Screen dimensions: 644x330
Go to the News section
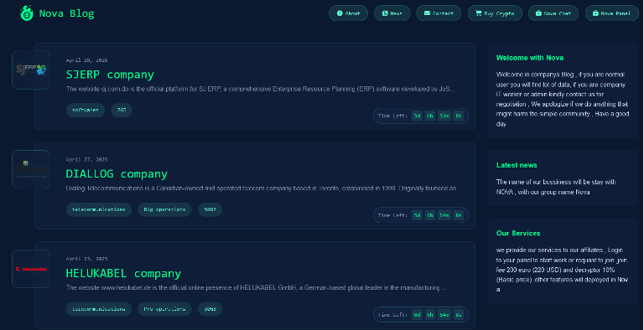(392, 13)
